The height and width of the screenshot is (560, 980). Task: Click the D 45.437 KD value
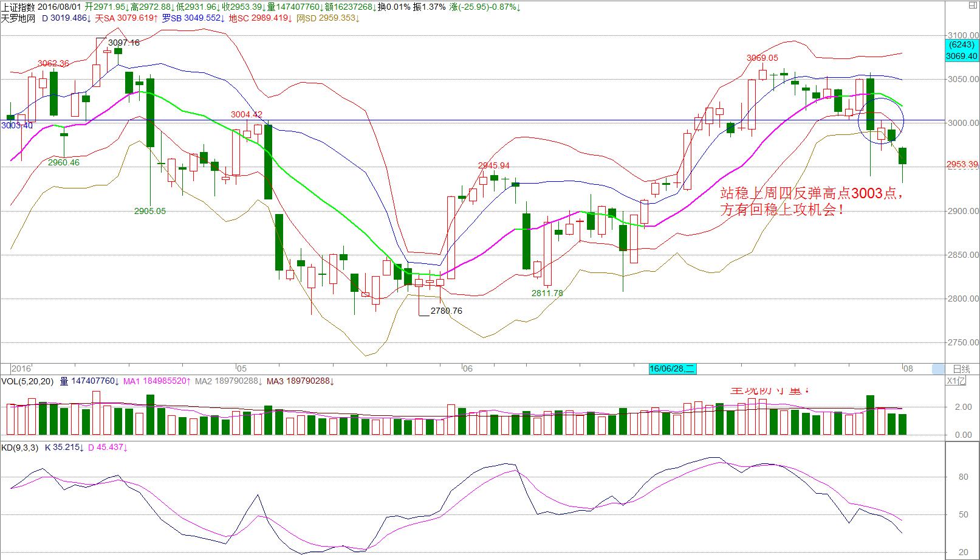[x=108, y=448]
